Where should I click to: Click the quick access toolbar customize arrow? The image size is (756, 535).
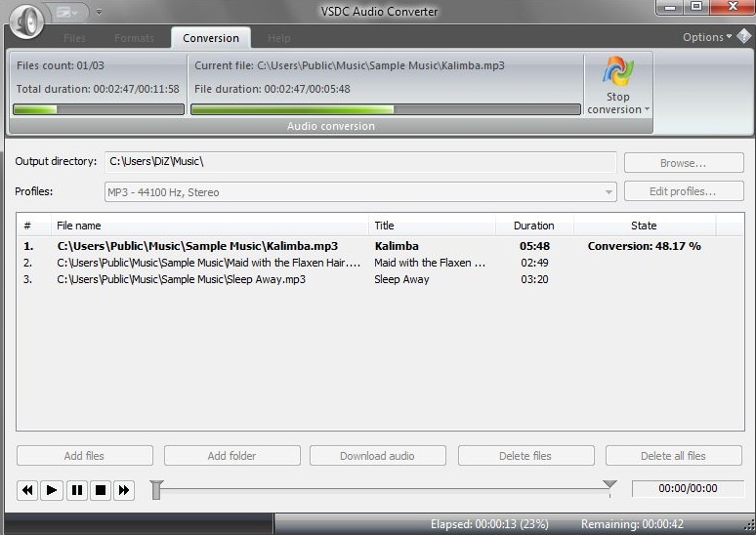coord(99,13)
